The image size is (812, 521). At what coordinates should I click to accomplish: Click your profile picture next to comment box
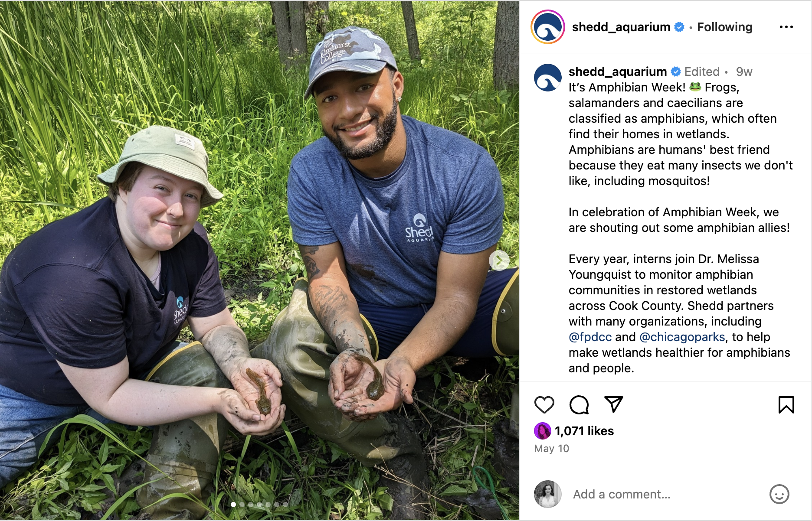click(548, 494)
